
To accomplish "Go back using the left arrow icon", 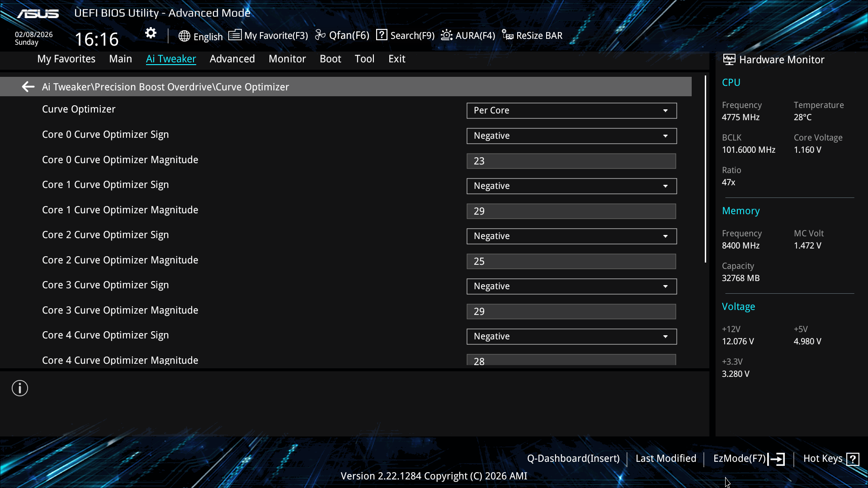I will tap(28, 87).
